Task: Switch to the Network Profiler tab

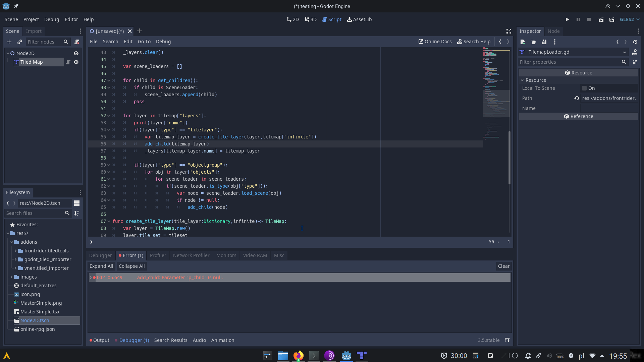Action: (x=191, y=255)
